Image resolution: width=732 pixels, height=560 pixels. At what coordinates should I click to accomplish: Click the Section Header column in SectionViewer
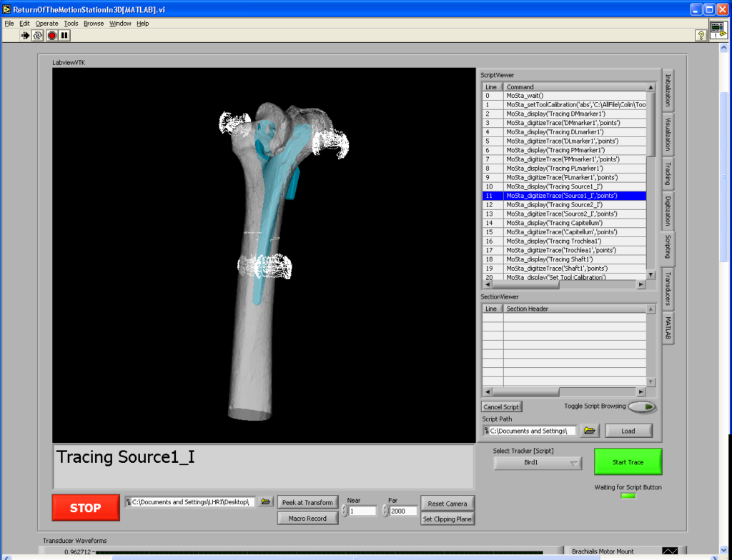coord(575,309)
